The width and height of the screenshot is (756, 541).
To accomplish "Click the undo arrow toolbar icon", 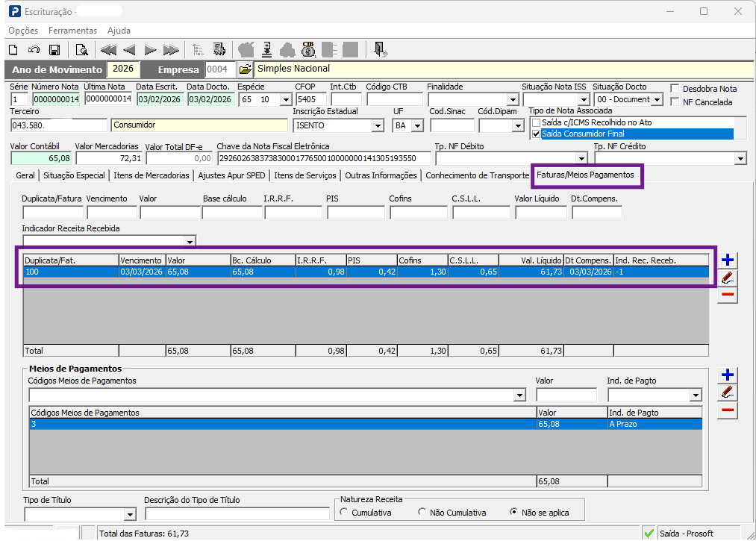I will coord(34,50).
